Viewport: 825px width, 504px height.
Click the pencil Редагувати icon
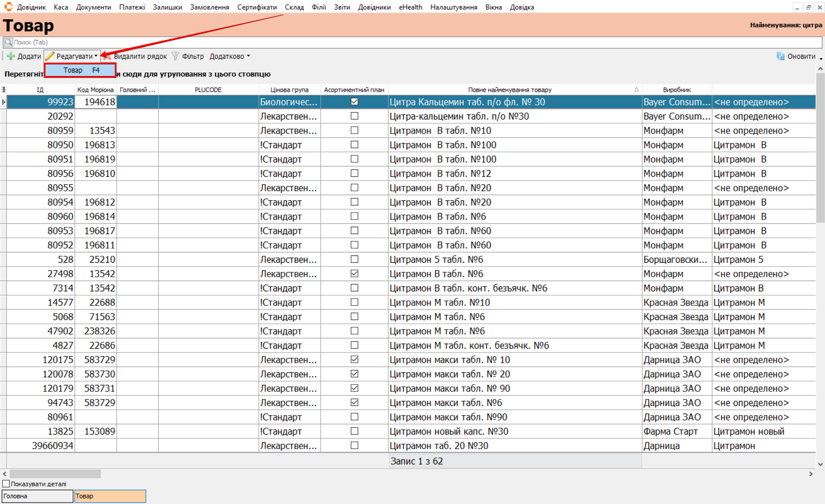50,56
